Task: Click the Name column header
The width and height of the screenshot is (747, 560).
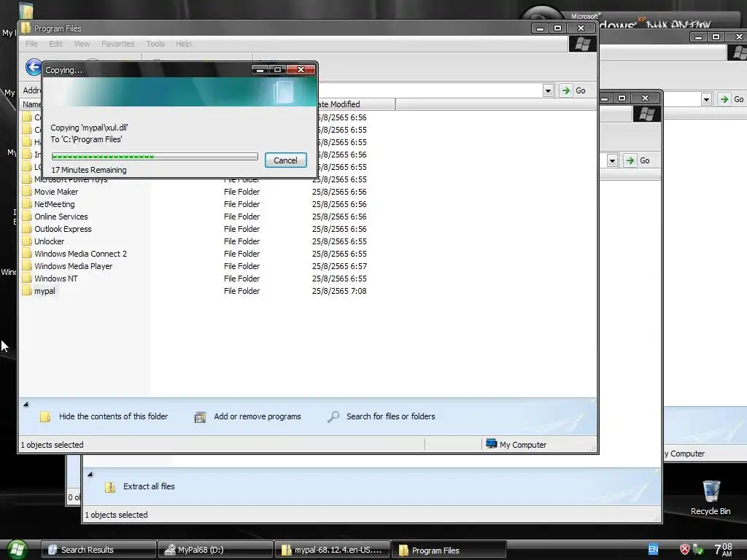Action: (x=31, y=104)
